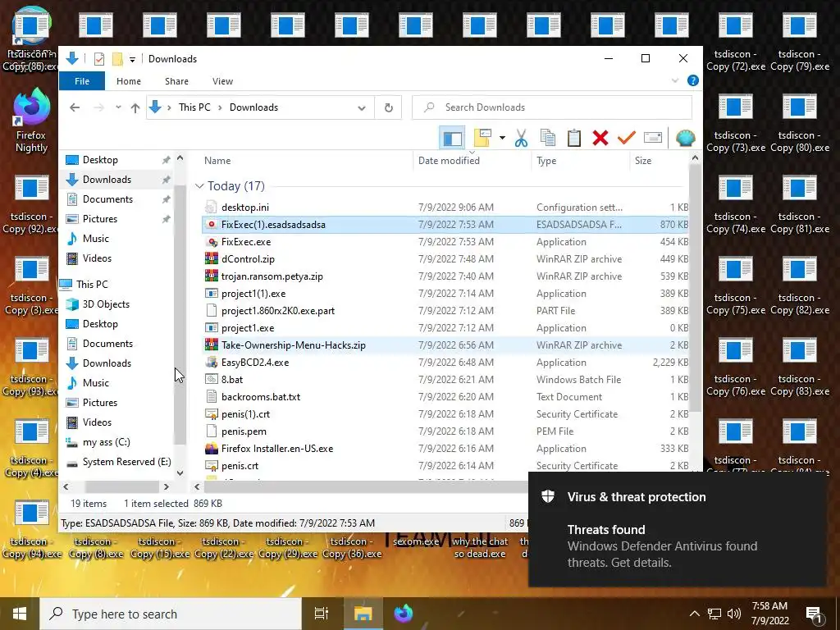Toggle the preview pane layout icon
The image size is (840, 630).
452,138
